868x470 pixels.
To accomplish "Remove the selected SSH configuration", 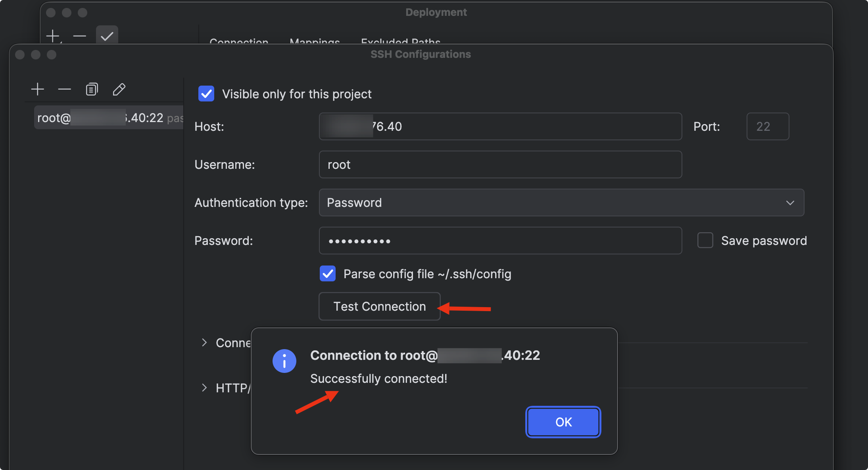I will [64, 89].
